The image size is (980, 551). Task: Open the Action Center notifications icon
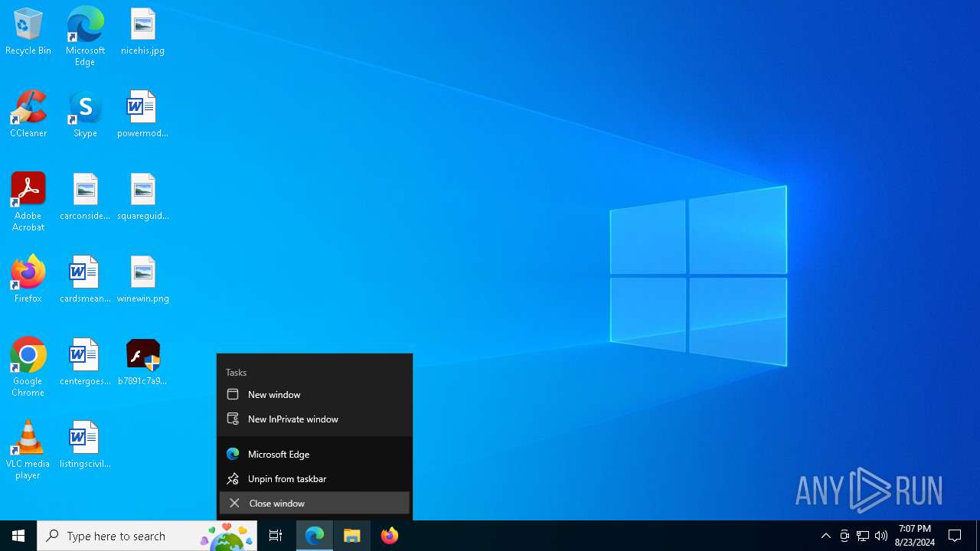coord(955,536)
